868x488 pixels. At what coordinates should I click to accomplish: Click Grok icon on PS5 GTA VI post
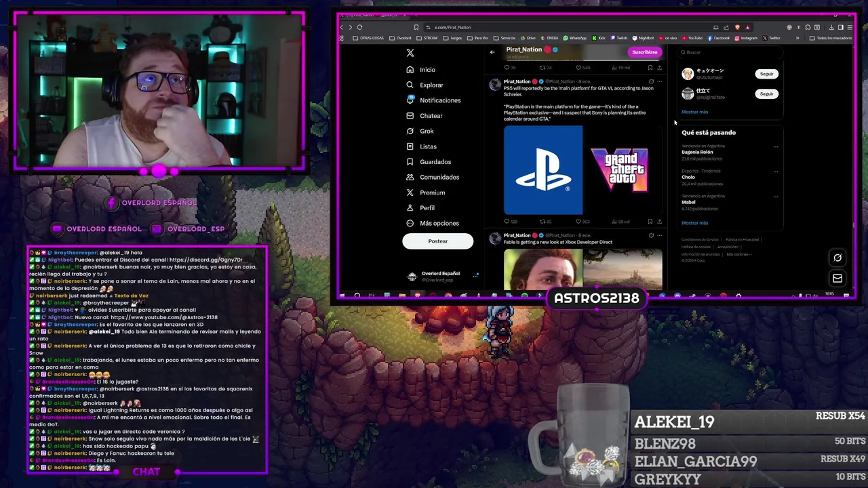(x=651, y=82)
